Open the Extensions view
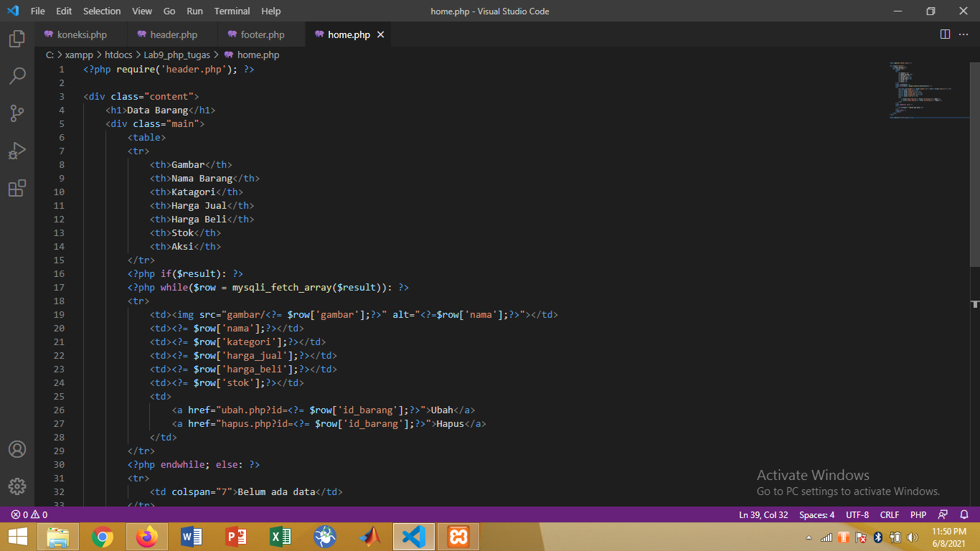This screenshot has width=980, height=551. pos(17,188)
